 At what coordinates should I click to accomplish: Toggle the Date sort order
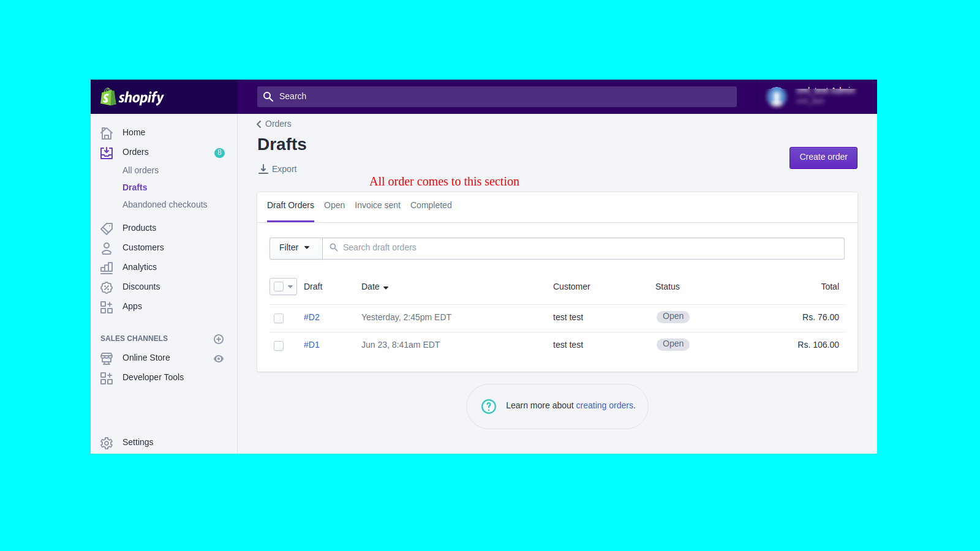374,287
